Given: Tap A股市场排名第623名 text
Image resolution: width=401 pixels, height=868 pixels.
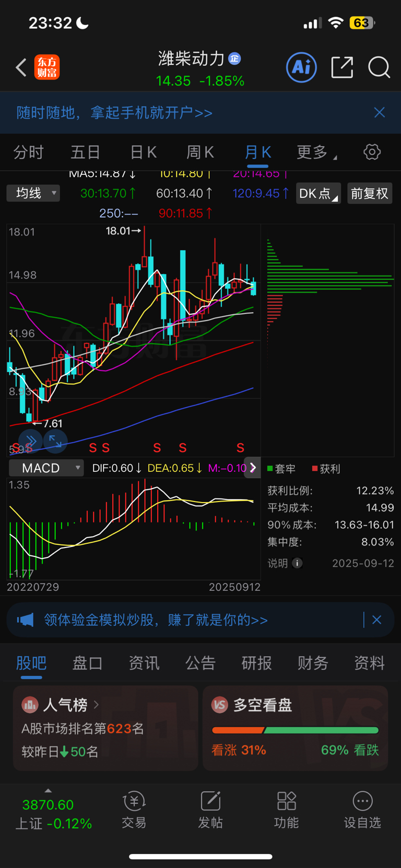Looking at the screenshot, I should [x=82, y=729].
